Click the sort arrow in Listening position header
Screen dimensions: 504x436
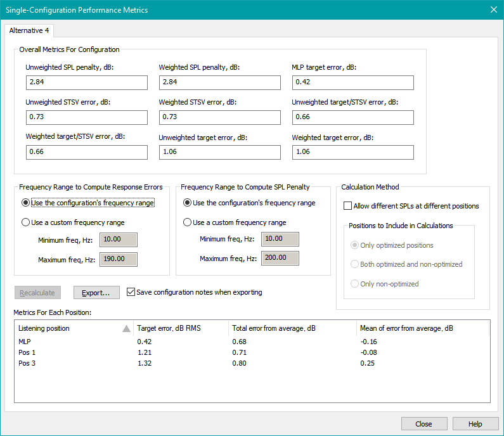coord(126,329)
